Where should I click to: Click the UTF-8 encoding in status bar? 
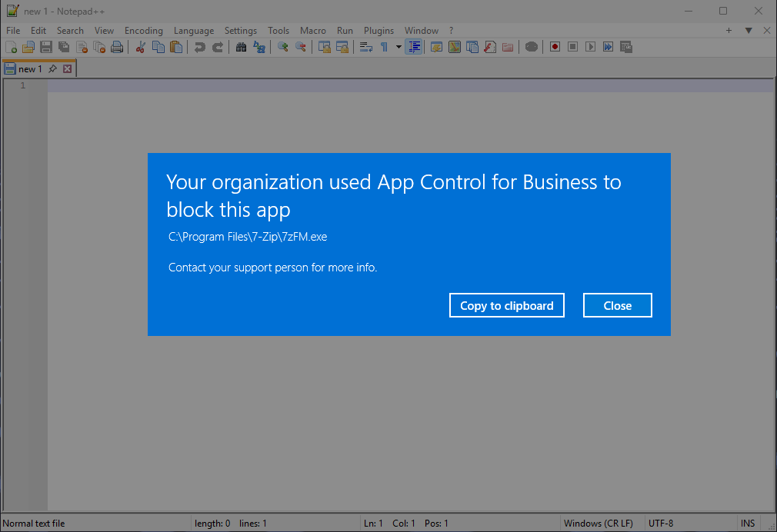click(661, 524)
